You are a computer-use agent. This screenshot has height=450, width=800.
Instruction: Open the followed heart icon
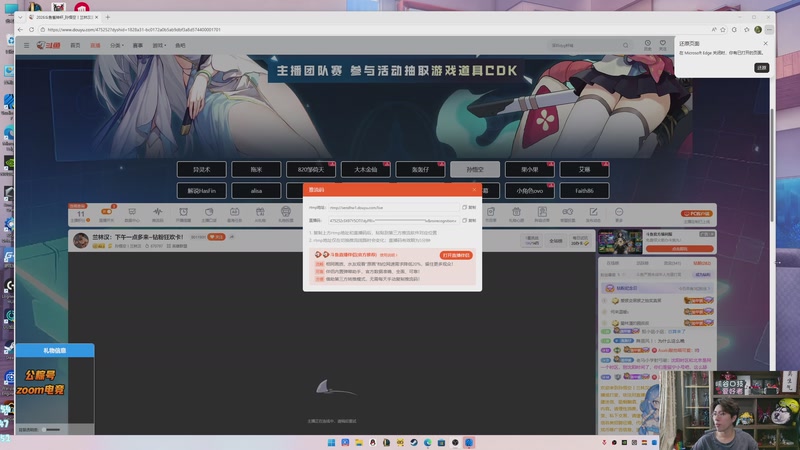point(663,45)
